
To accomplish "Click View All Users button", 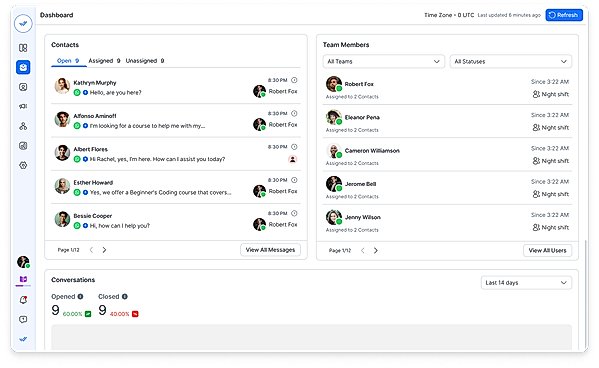I will click(547, 250).
